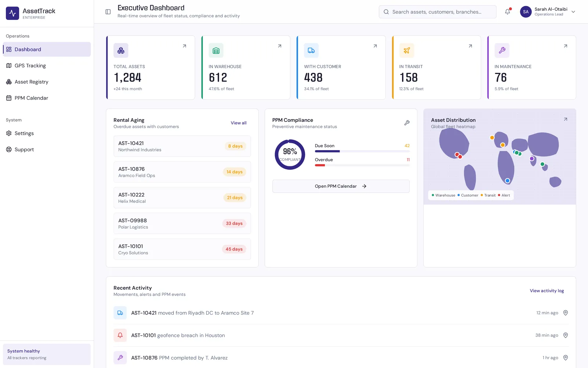Open GPS Tracking in sidebar
The width and height of the screenshot is (588, 368).
coord(47,66)
